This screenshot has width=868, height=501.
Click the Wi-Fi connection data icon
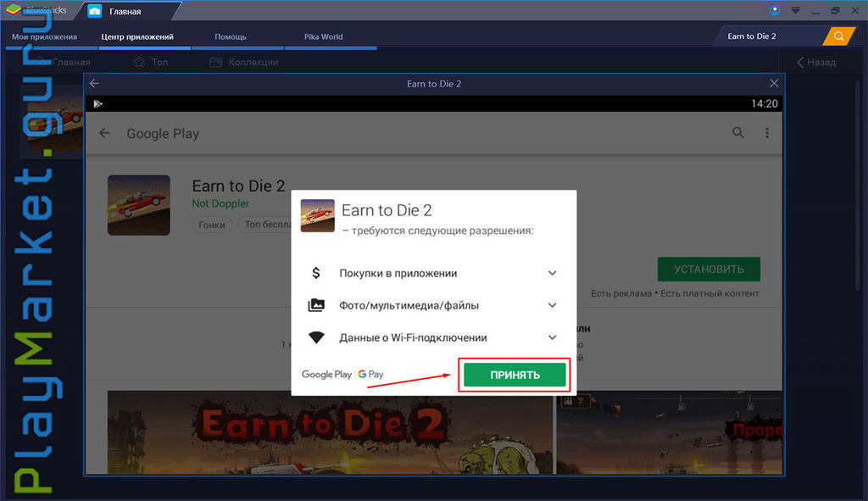click(x=316, y=337)
